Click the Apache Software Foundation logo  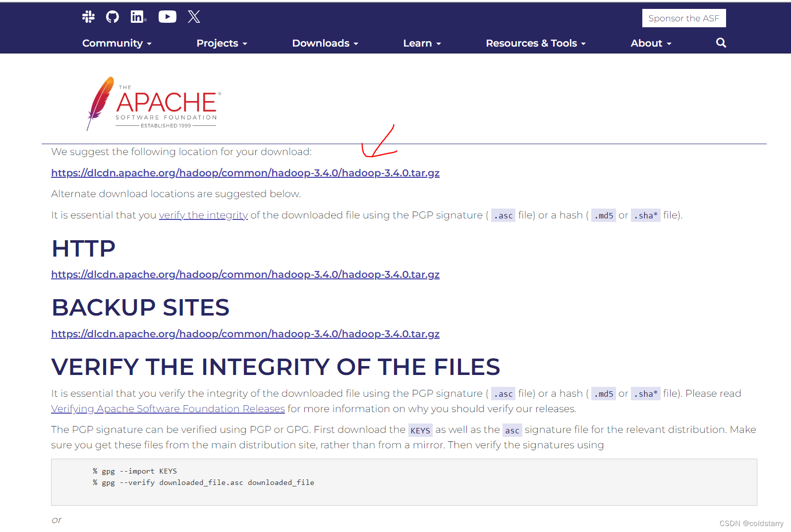tap(153, 103)
